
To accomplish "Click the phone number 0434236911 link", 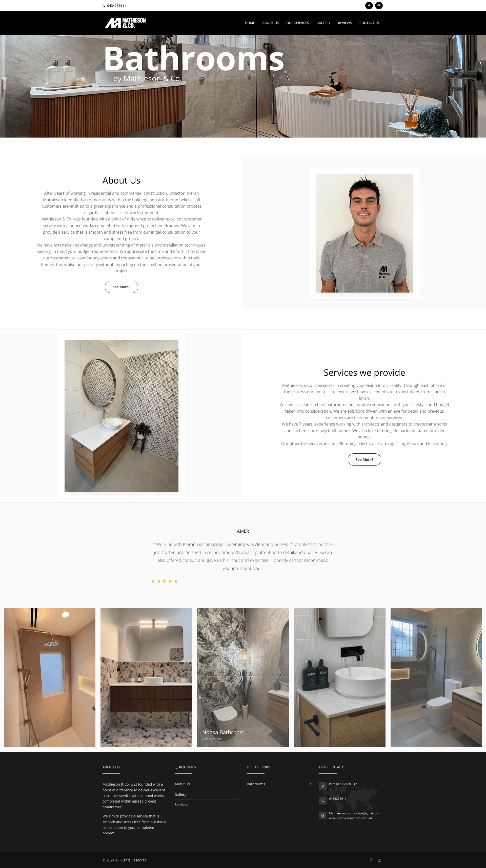I will tap(117, 5).
